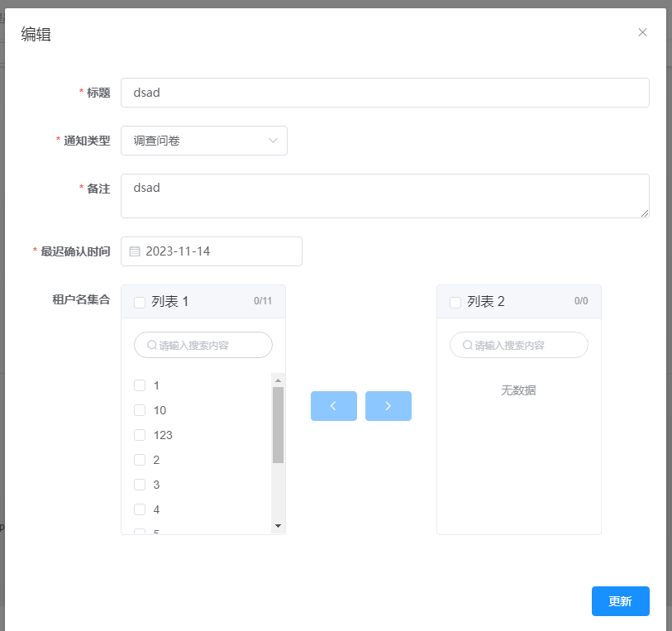Click scrollbar up arrow in 列表 1
Image resolution: width=672 pixels, height=631 pixels.
(x=278, y=380)
